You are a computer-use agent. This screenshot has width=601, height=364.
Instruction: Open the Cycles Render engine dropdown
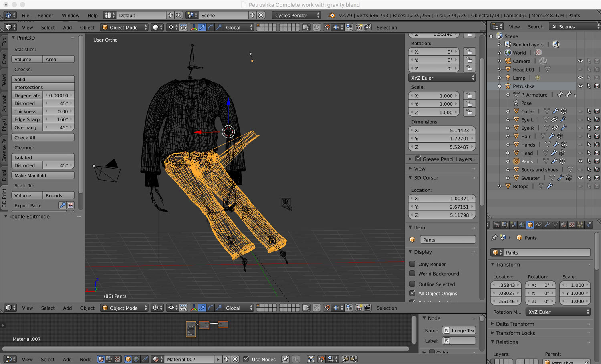[296, 15]
